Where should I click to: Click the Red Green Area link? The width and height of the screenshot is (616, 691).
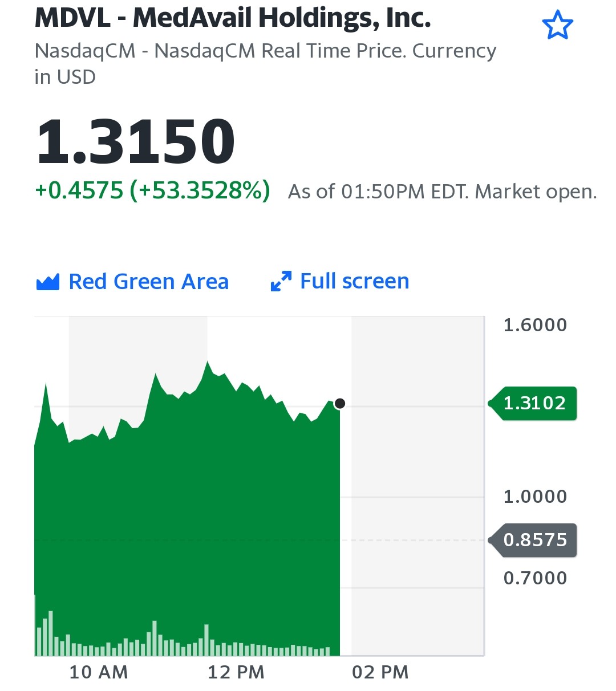(148, 282)
